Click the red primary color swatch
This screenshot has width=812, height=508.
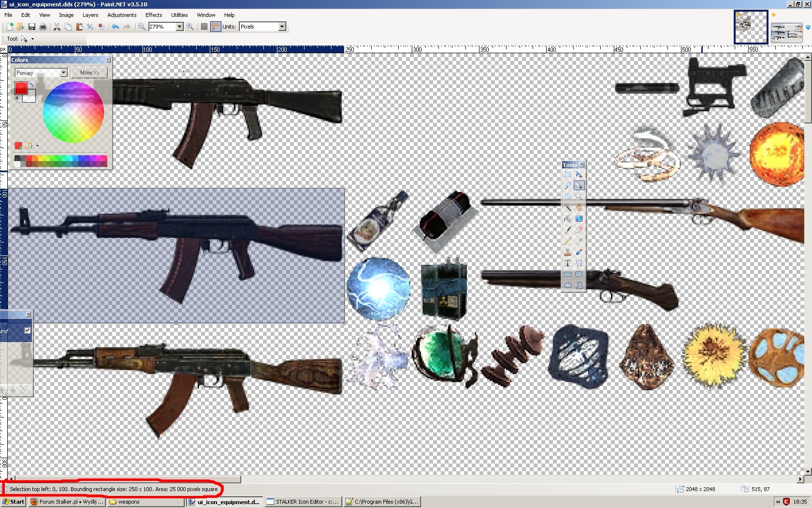click(21, 88)
